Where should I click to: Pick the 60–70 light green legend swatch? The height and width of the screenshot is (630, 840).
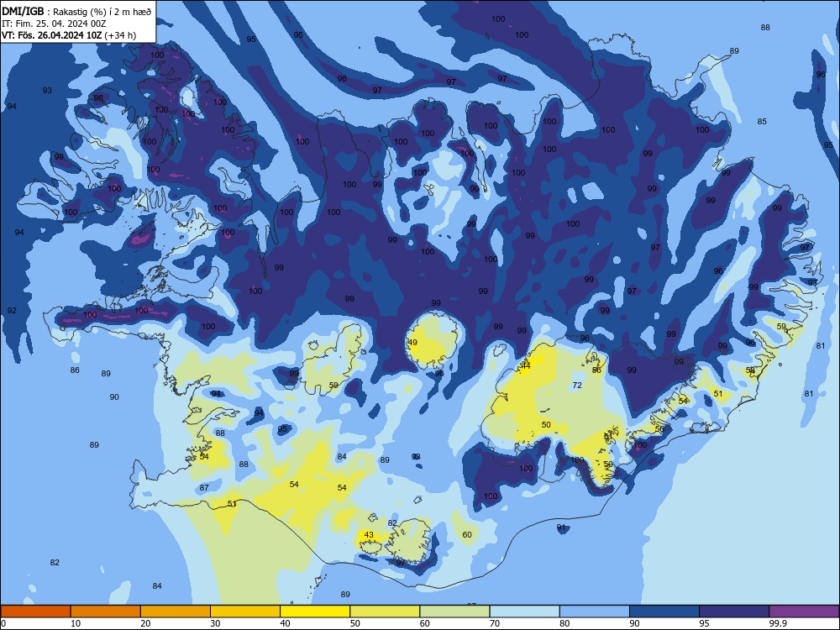pyautogui.click(x=454, y=612)
